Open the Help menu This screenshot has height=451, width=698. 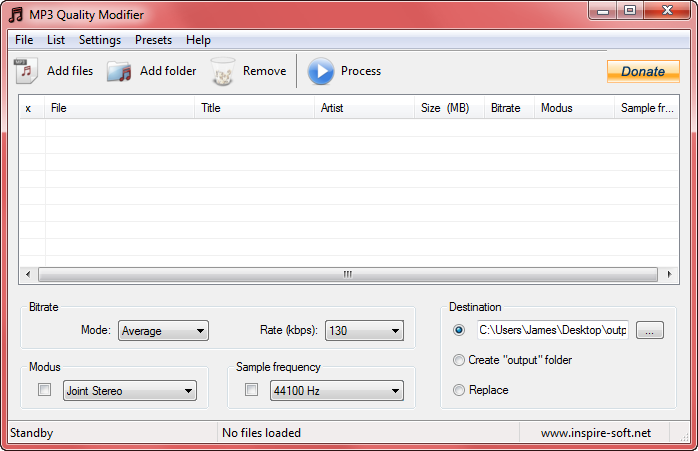(x=198, y=40)
